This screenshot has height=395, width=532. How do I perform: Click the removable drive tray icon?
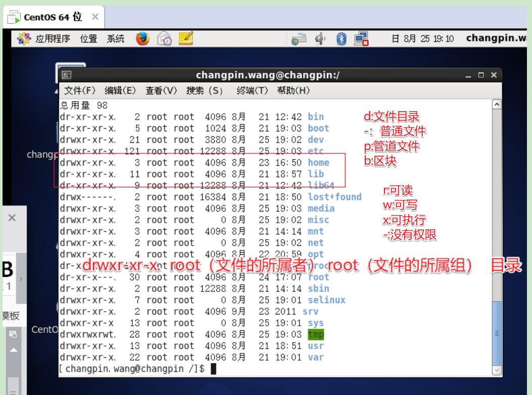point(299,39)
